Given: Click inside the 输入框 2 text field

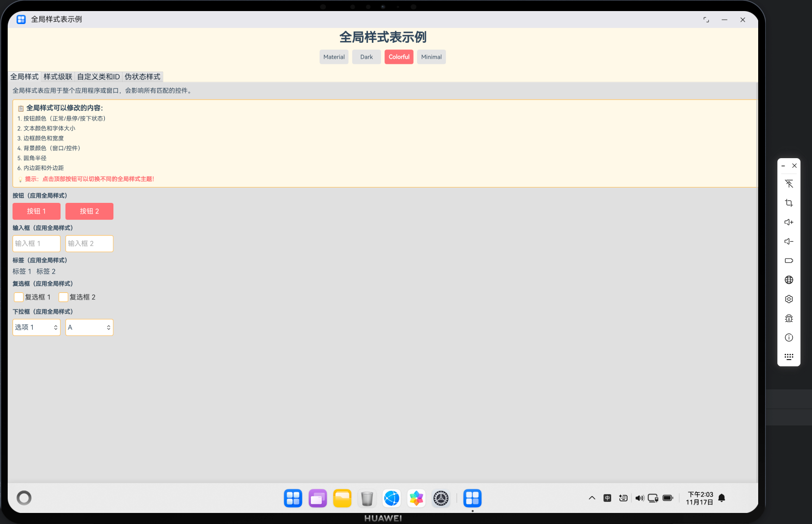Looking at the screenshot, I should coord(89,243).
